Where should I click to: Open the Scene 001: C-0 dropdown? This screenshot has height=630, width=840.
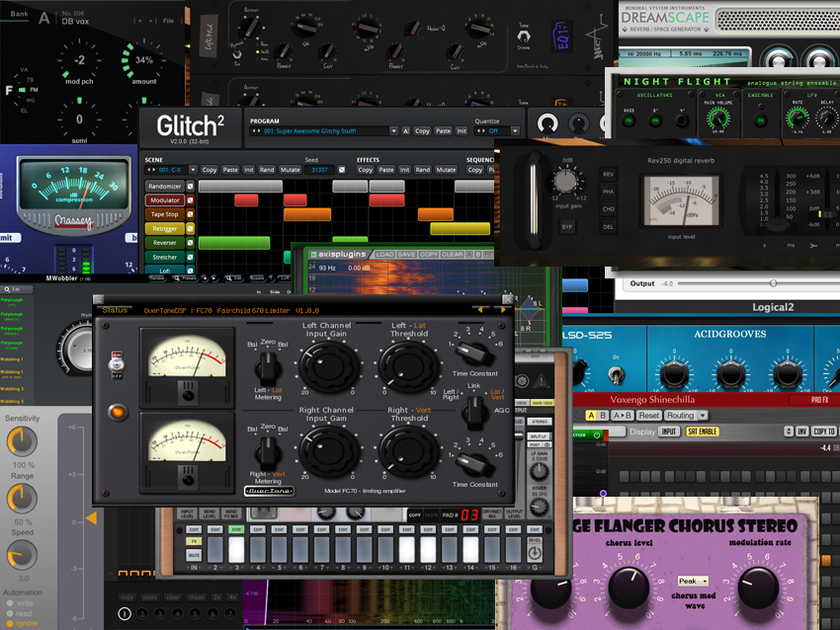[193, 170]
